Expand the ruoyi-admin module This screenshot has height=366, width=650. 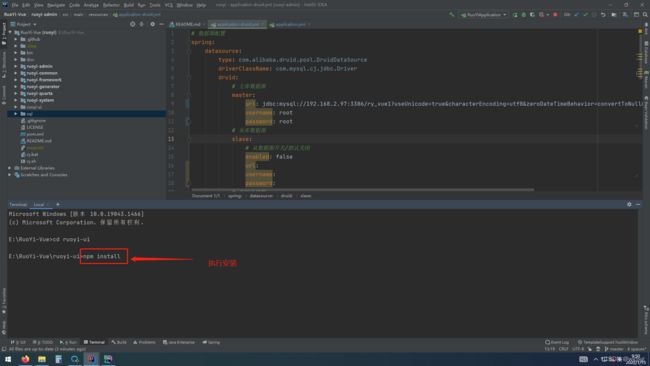(16, 66)
